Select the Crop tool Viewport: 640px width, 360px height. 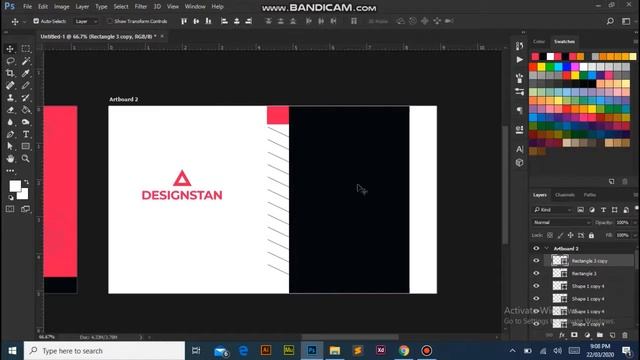(10, 73)
